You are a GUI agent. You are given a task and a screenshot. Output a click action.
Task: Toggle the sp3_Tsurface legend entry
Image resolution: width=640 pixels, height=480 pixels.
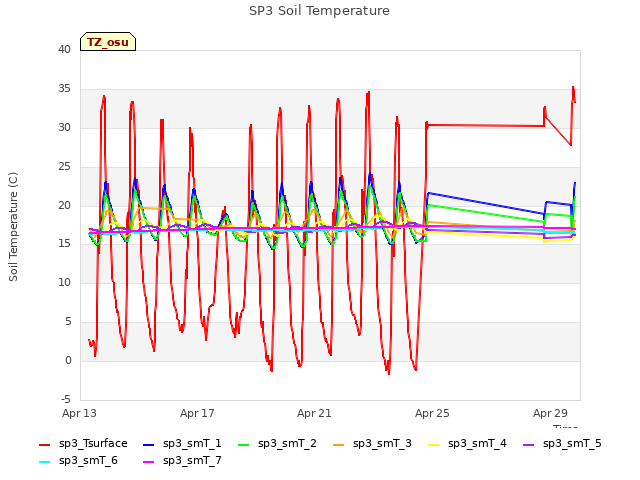tap(83, 444)
